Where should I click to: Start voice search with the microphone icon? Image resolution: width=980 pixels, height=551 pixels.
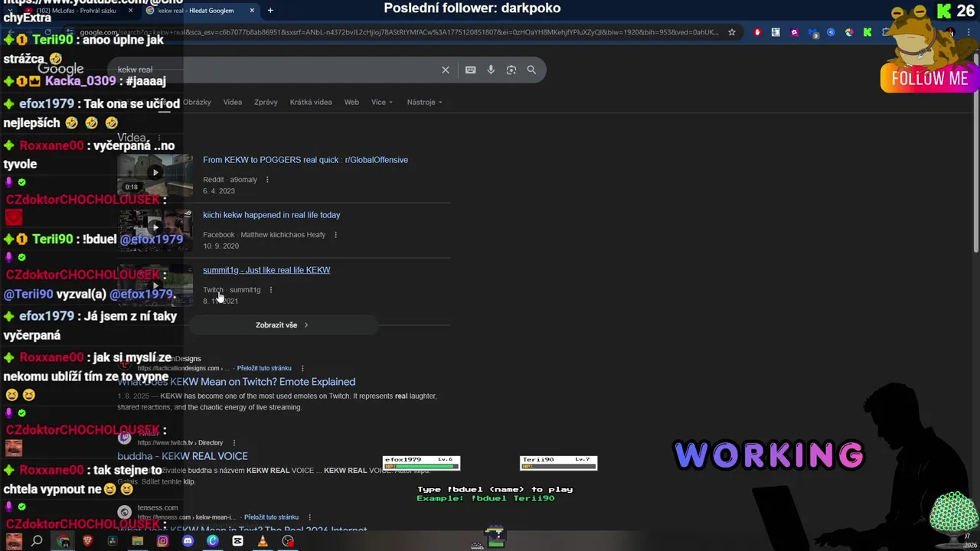point(491,70)
